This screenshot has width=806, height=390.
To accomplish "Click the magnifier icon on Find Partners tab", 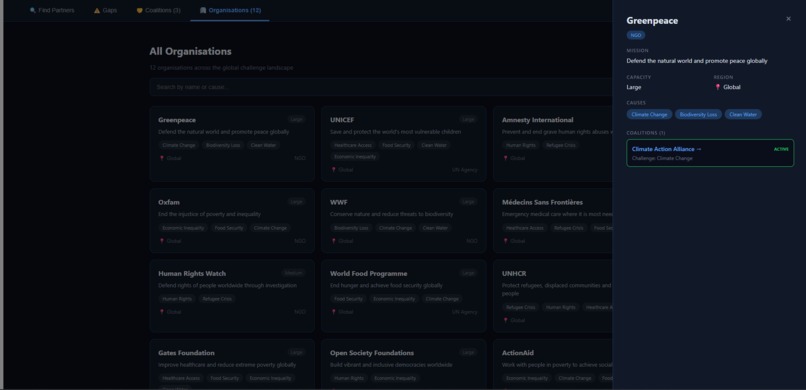I will tap(33, 10).
